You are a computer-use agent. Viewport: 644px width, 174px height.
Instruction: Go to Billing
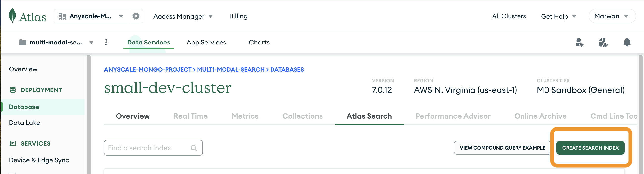point(238,16)
